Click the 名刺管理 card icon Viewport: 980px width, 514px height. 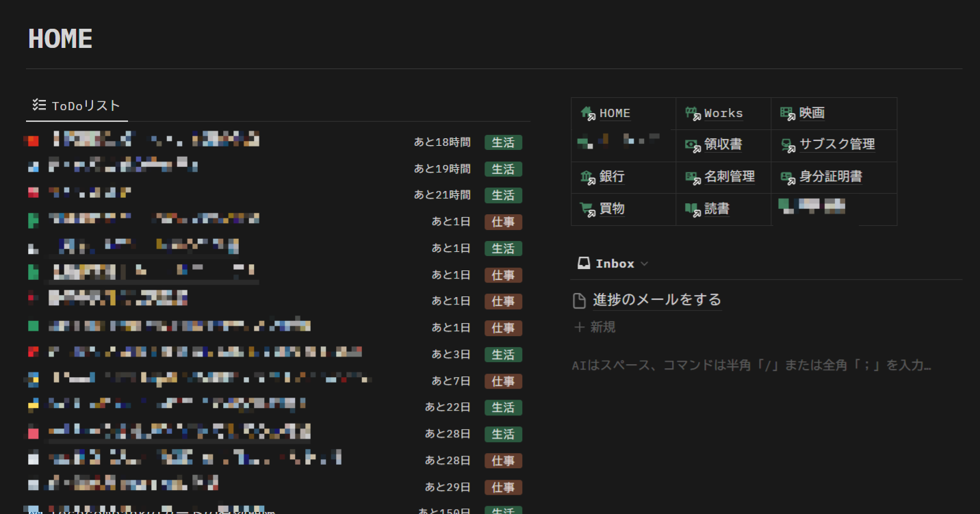(693, 177)
